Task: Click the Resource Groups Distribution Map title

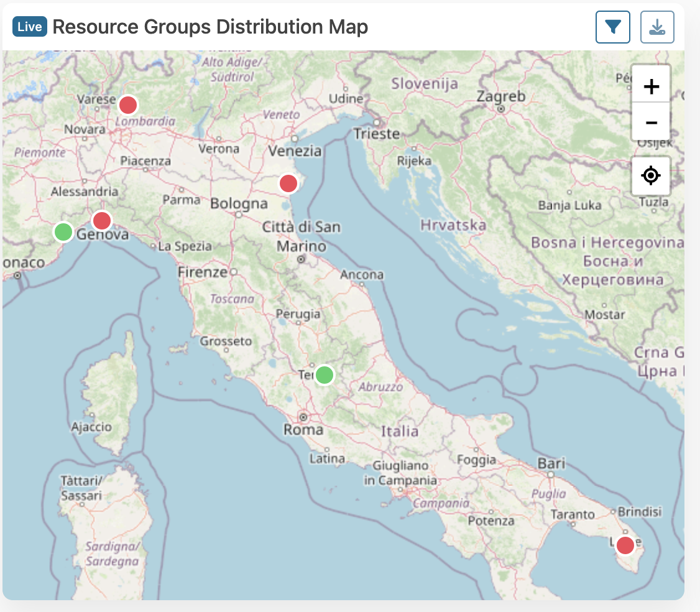Action: (210, 27)
